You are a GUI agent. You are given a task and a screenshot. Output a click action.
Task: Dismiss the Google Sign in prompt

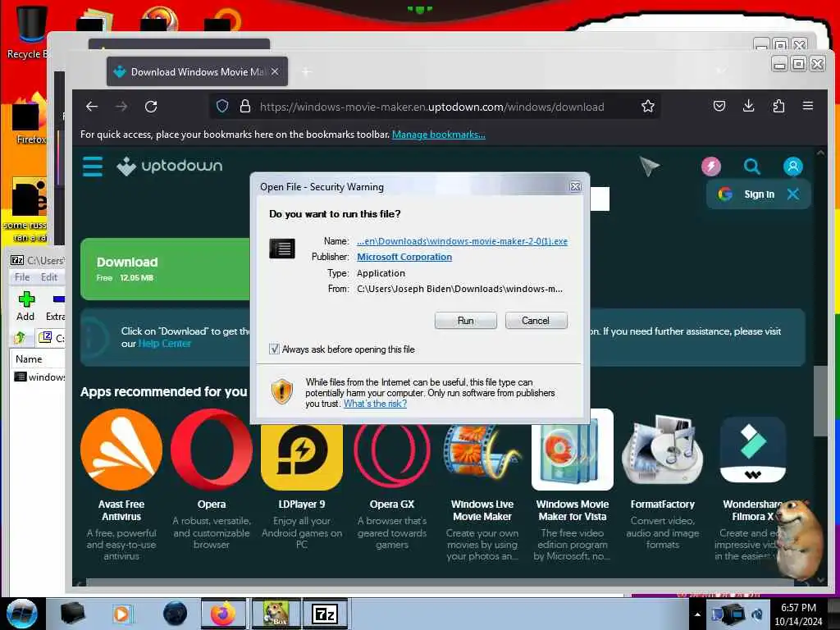793,194
